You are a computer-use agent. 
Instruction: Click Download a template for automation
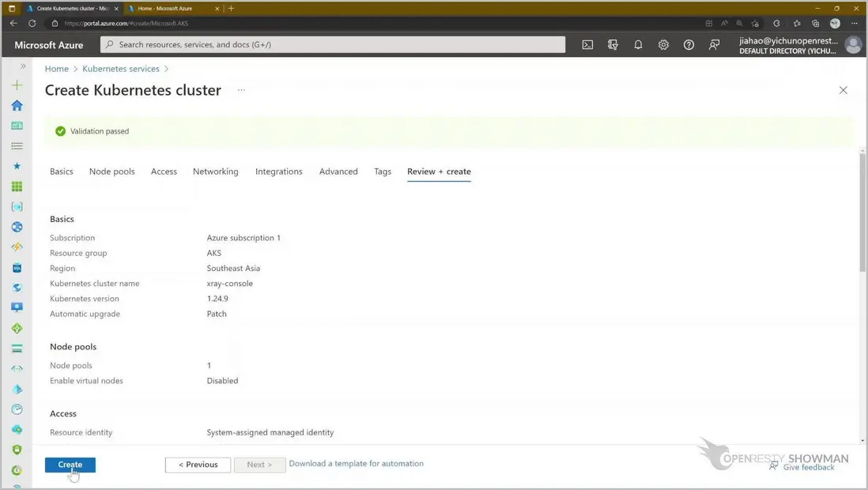coord(356,463)
